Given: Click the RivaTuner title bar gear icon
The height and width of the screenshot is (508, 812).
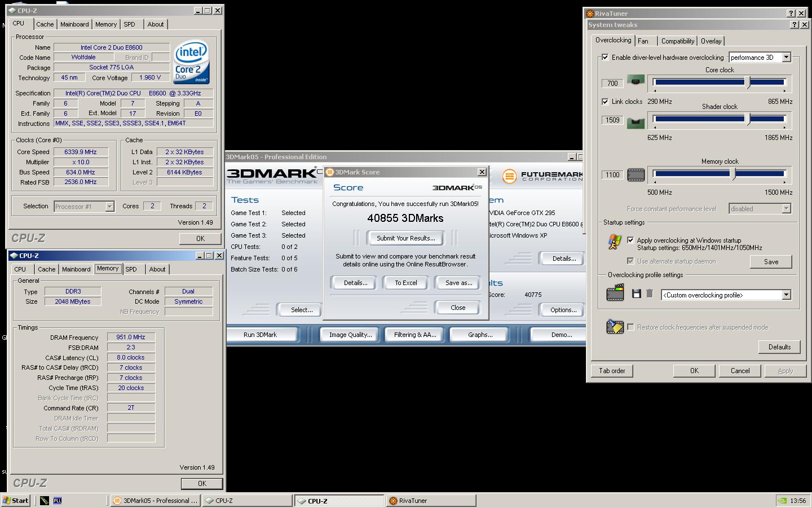Looking at the screenshot, I should [x=590, y=14].
